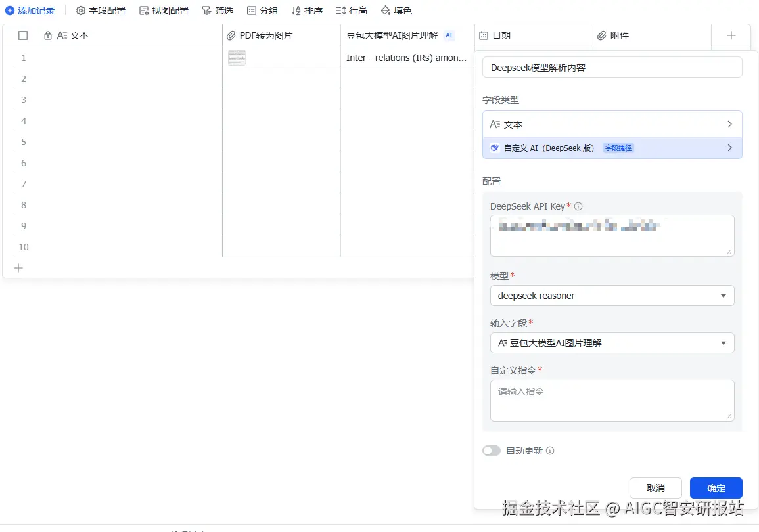Click the lock icon in 文本 column header

pos(47,35)
